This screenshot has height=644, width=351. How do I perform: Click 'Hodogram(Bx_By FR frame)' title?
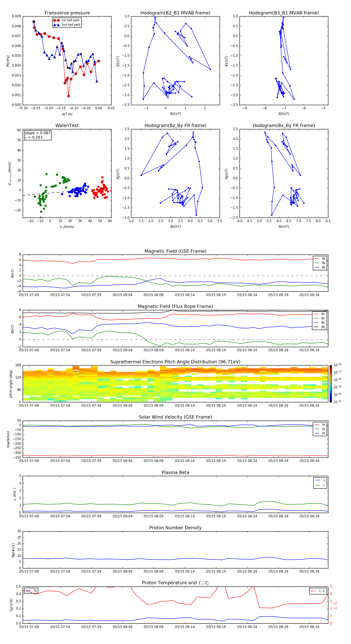coord(284,125)
